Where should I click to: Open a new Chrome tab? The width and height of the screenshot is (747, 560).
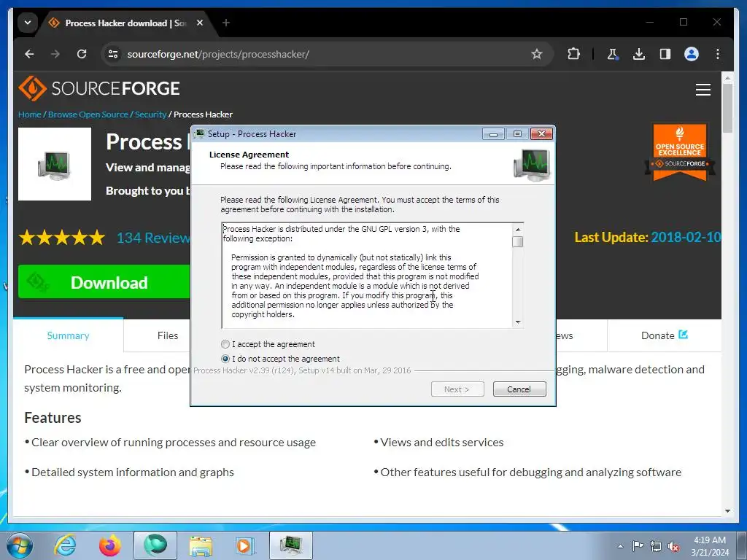click(226, 23)
